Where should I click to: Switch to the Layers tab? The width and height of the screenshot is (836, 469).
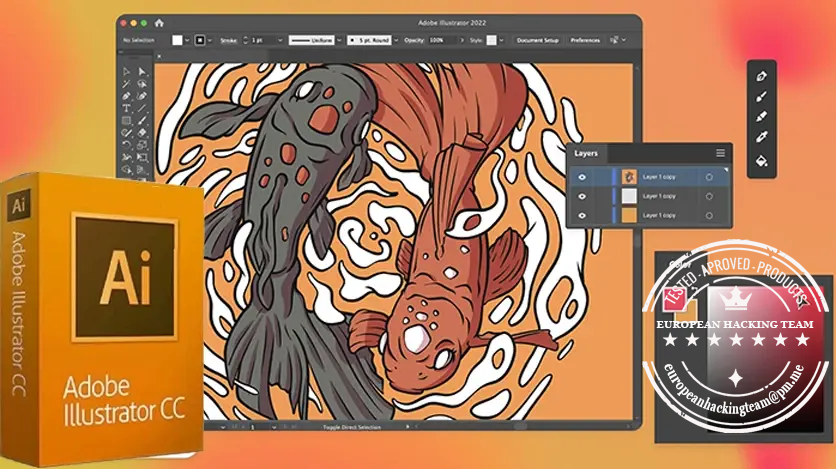[586, 153]
